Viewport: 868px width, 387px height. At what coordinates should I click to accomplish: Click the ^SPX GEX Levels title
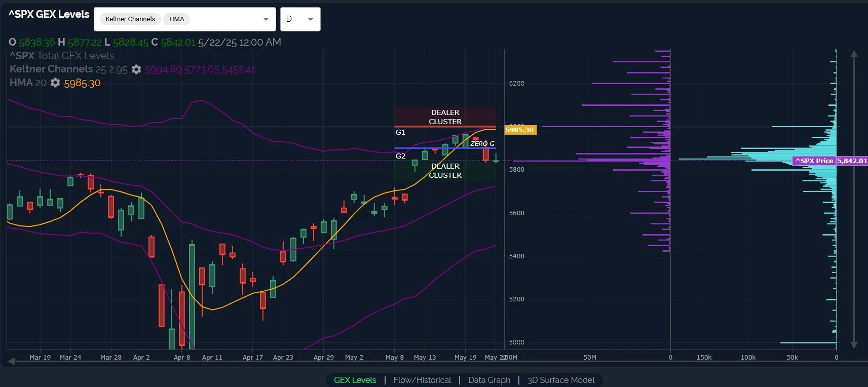tap(49, 14)
